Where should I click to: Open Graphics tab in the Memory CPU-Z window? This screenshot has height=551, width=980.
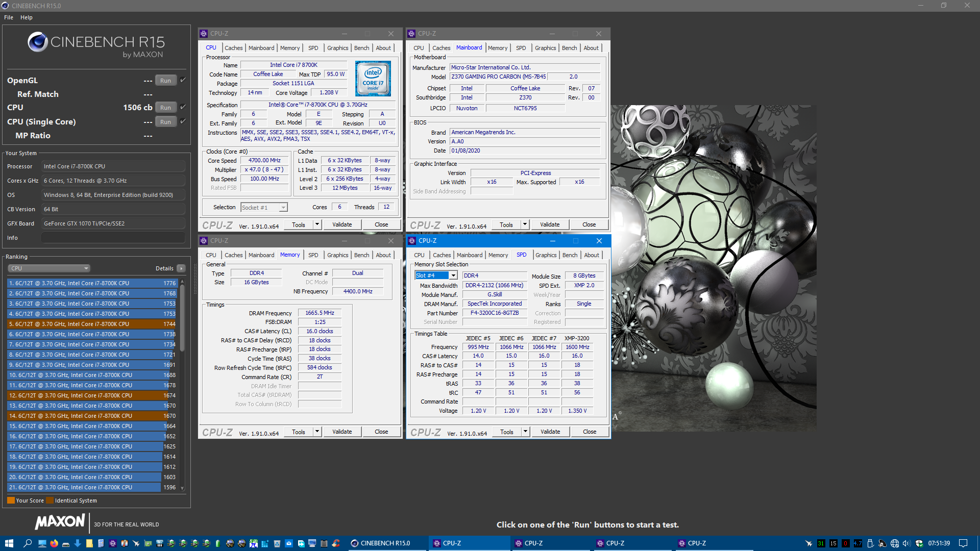coord(338,255)
